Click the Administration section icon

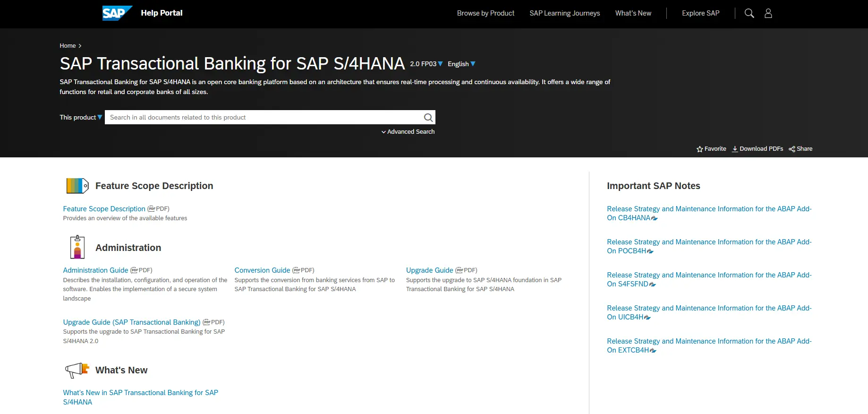(x=77, y=247)
